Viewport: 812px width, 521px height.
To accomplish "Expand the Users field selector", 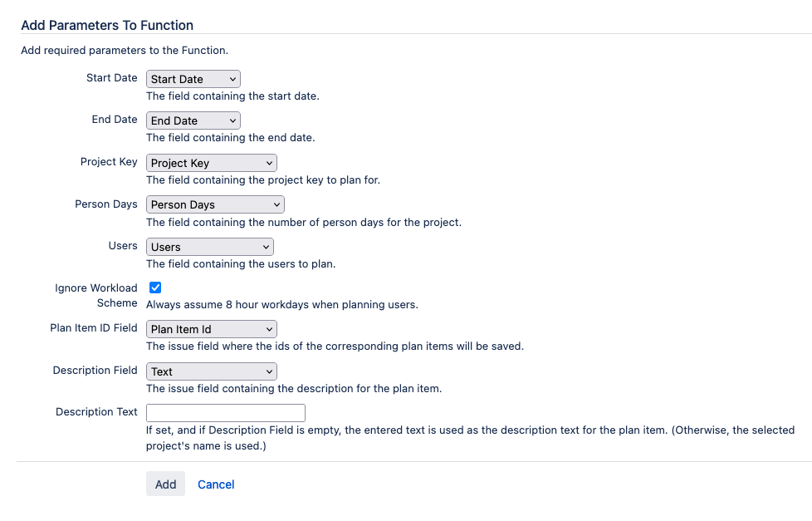I will (x=210, y=247).
